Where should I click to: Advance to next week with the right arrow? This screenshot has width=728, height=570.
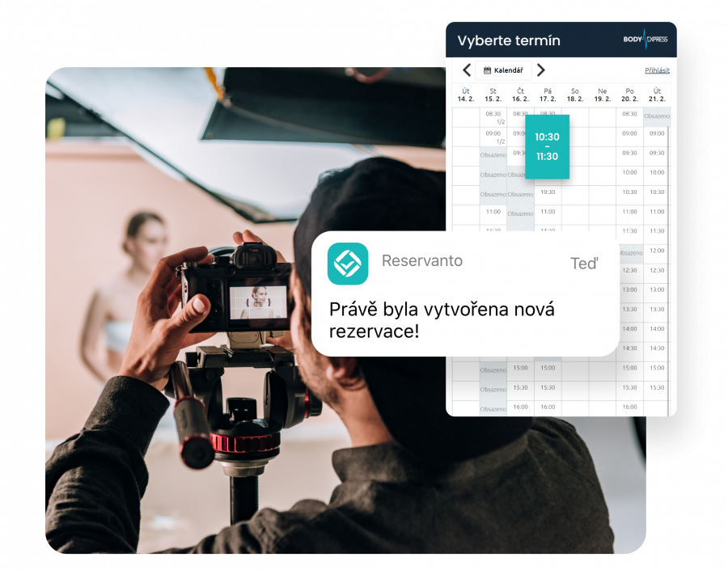point(541,70)
